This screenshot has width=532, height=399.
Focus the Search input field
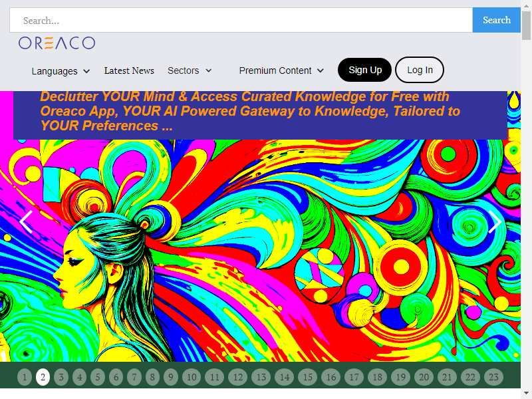coord(241,21)
